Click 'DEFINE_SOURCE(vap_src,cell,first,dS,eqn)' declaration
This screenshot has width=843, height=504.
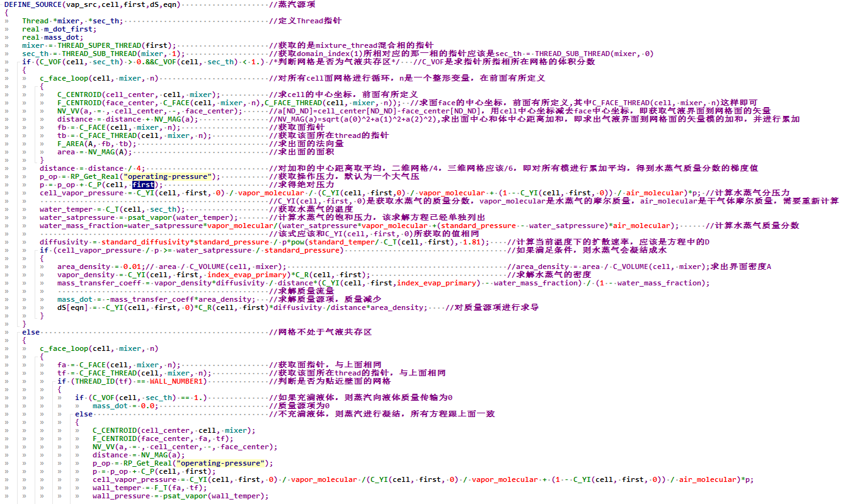point(93,4)
